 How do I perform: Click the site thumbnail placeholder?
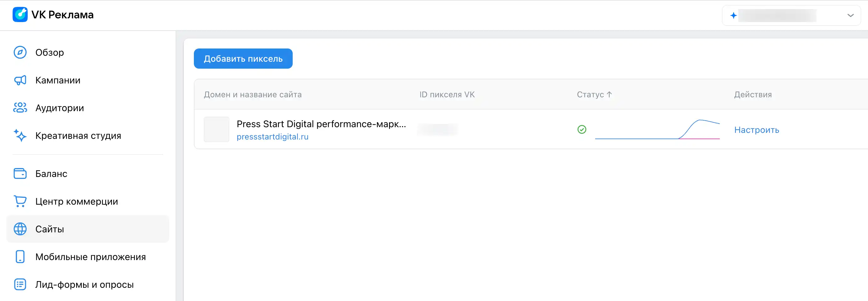216,129
